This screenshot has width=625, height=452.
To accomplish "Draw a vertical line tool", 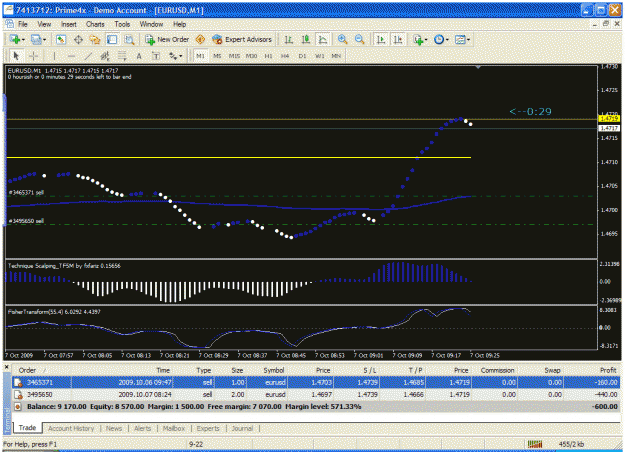I will coord(54,56).
